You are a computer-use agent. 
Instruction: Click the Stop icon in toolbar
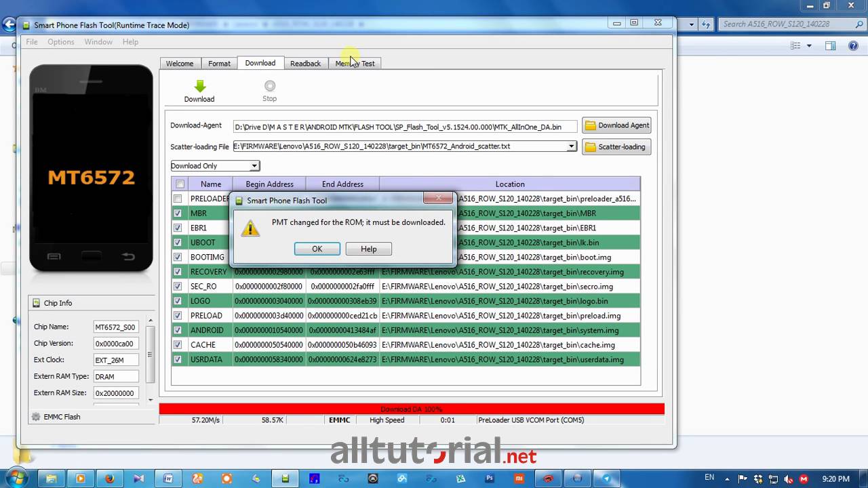click(270, 85)
